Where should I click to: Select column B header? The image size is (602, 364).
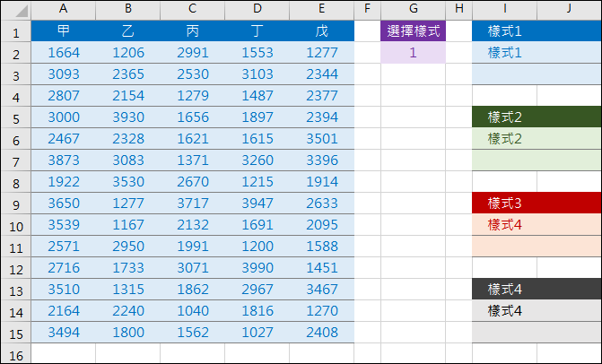[128, 10]
